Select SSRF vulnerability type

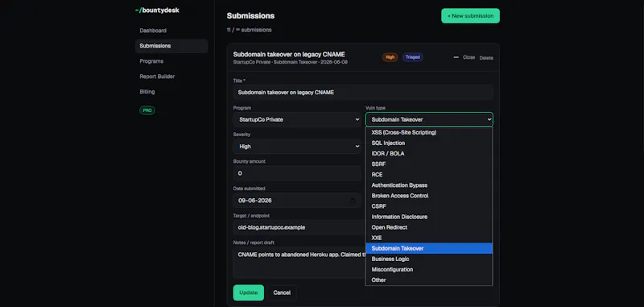click(429, 164)
